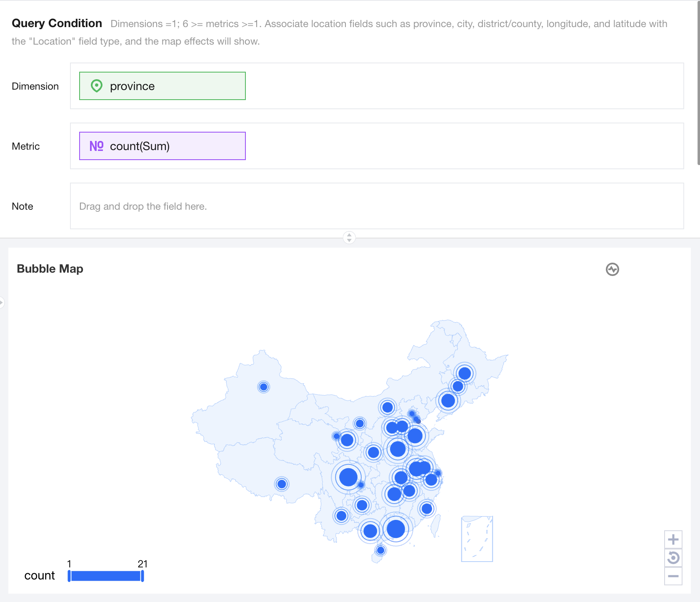Click the count legend slider's maximum handle
Viewport: 700px width, 602px height.
[142, 576]
